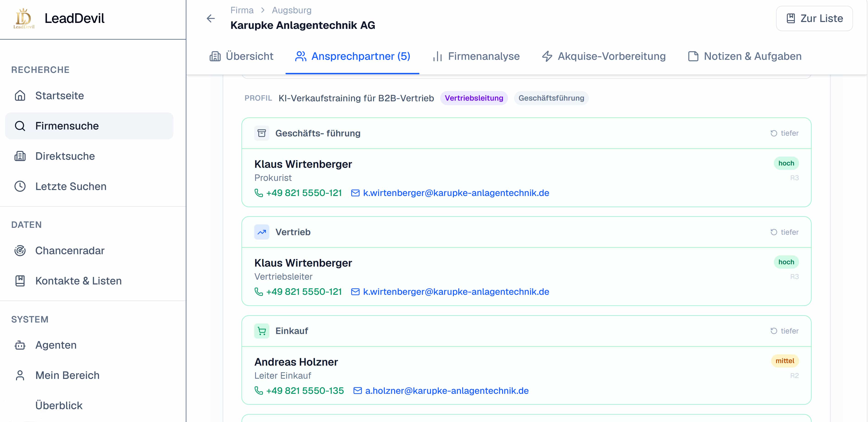Viewport: 868px width, 422px height.
Task: Open the Akquise-Vorbereitung tab
Action: [604, 56]
